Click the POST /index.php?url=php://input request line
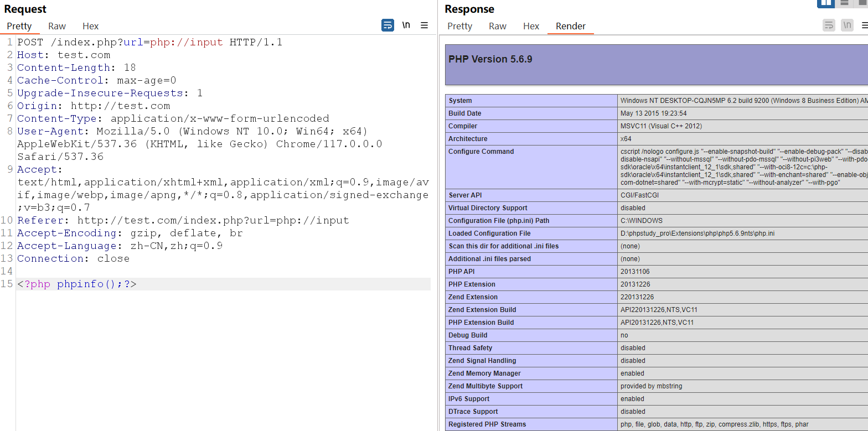The image size is (868, 431). tap(150, 42)
